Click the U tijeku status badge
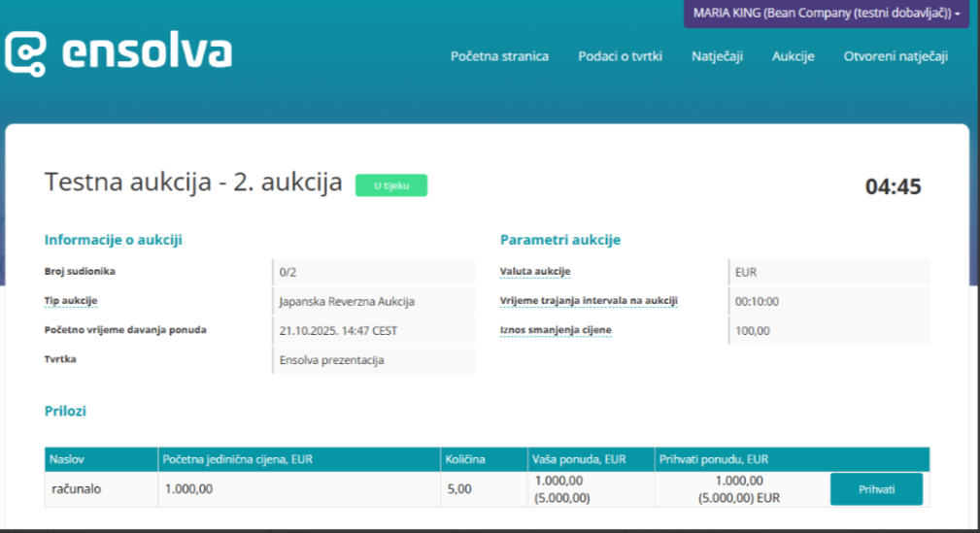This screenshot has height=533, width=980. click(390, 185)
